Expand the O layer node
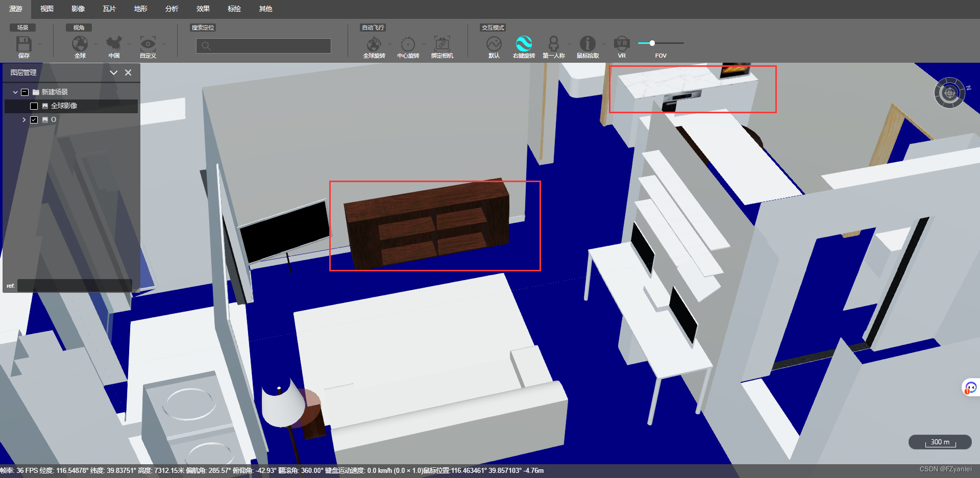The height and width of the screenshot is (478, 980). [24, 119]
